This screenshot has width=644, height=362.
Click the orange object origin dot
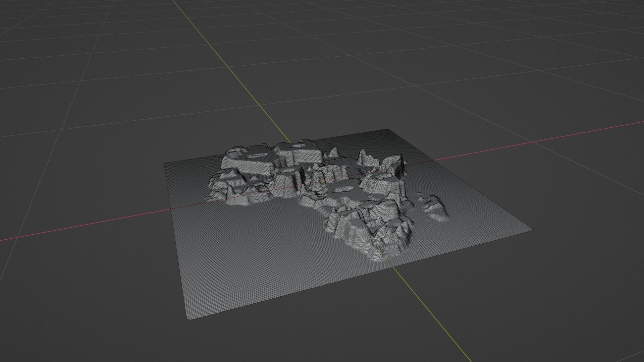pyautogui.click(x=322, y=181)
